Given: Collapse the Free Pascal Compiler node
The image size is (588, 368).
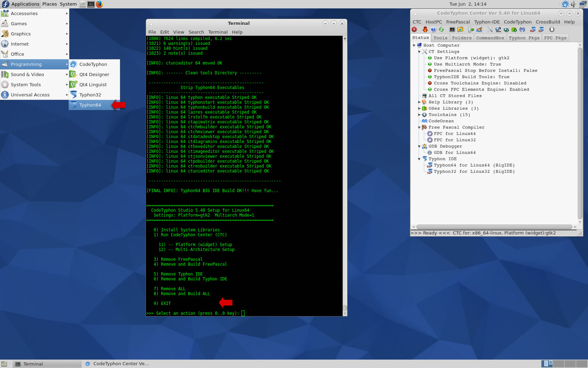Looking at the screenshot, I should [419, 127].
